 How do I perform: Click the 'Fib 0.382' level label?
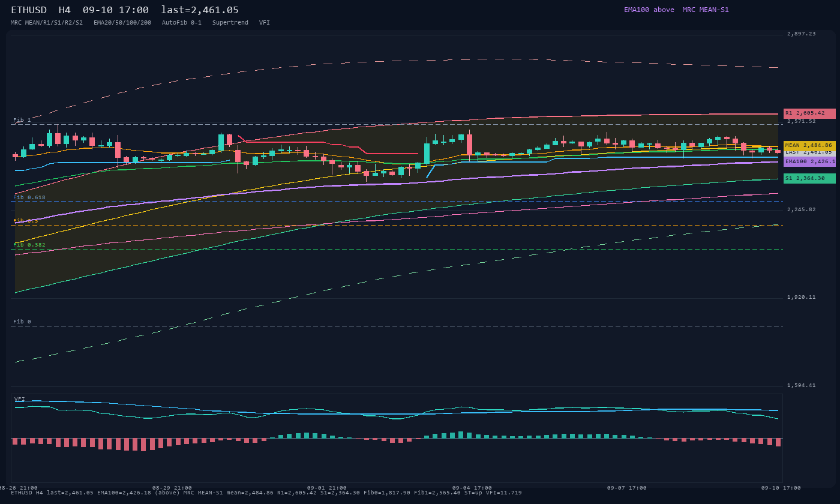[29, 245]
